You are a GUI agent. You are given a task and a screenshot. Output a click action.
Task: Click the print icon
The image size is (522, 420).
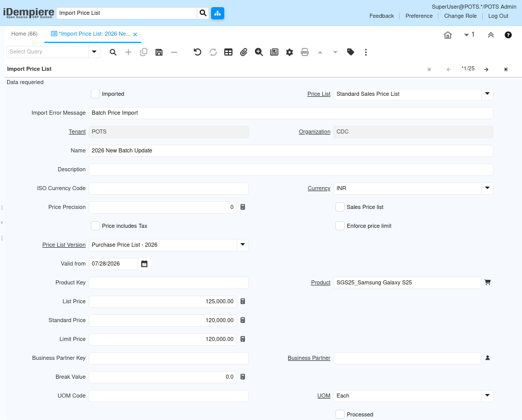[x=305, y=52]
